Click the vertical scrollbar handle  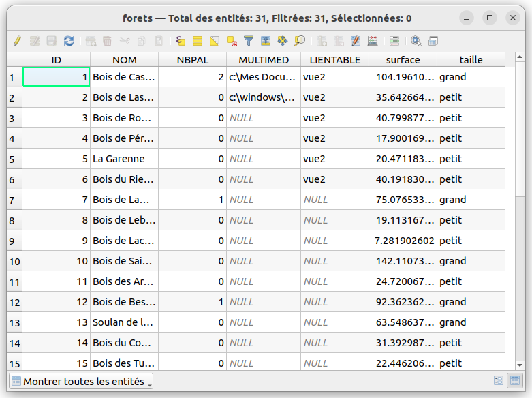pyautogui.click(x=520, y=129)
